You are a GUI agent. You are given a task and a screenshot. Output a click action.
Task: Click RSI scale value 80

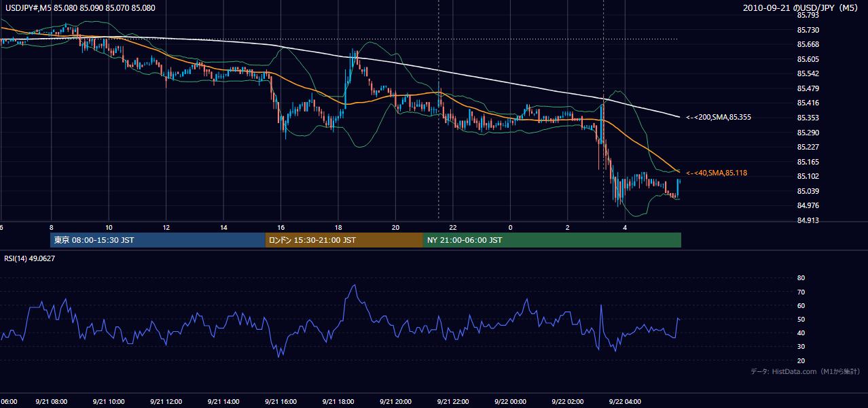point(801,278)
